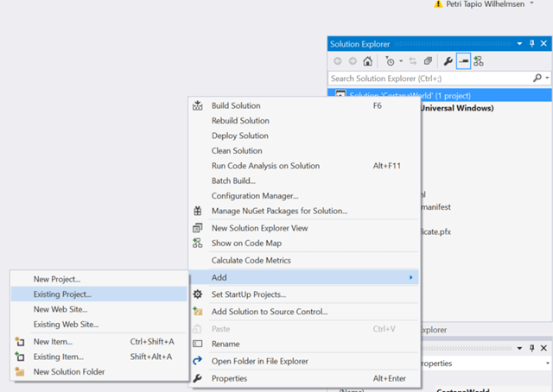Image resolution: width=553 pixels, height=392 pixels.
Task: Click the Collapse All toolbar icon
Action: point(428,61)
